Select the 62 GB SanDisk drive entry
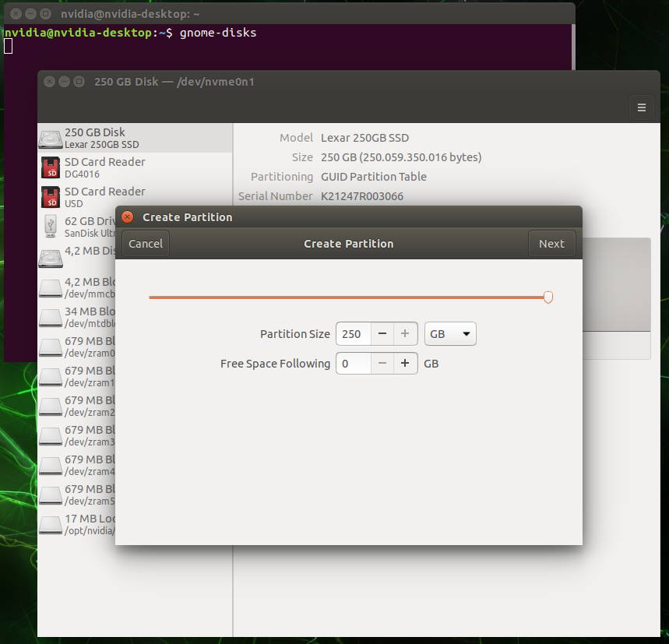Viewport: 669px width, 644px height. pos(77,227)
